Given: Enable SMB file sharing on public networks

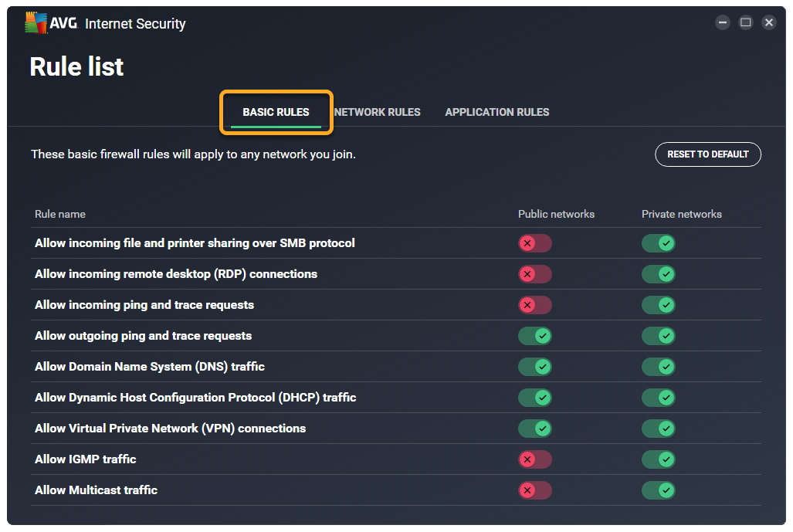Looking at the screenshot, I should (x=534, y=243).
